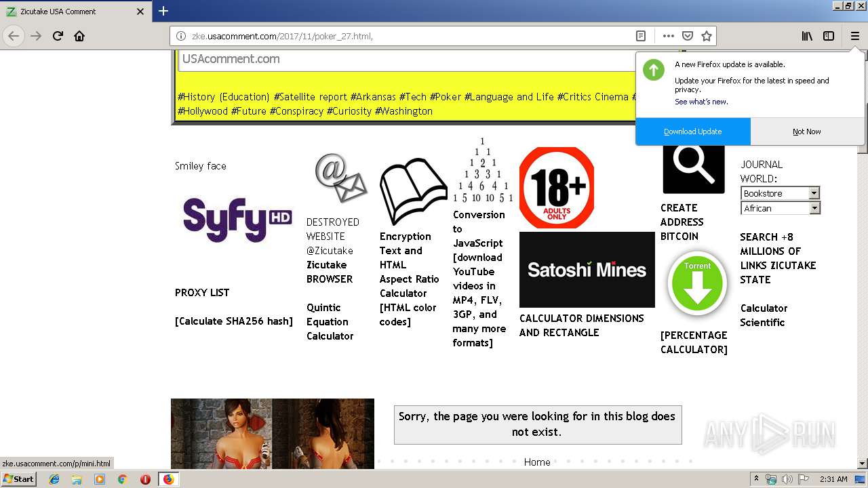This screenshot has height=488, width=868.
Task: Launch Chrome from taskbar
Action: pos(122,479)
